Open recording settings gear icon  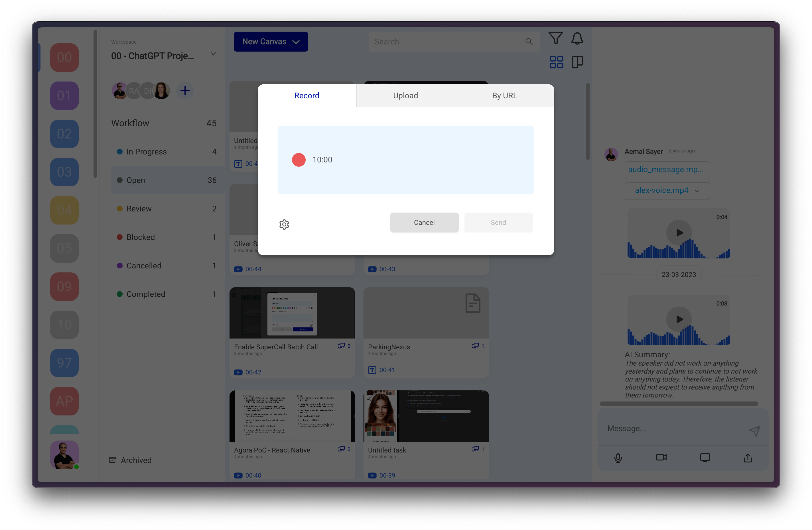(x=283, y=224)
